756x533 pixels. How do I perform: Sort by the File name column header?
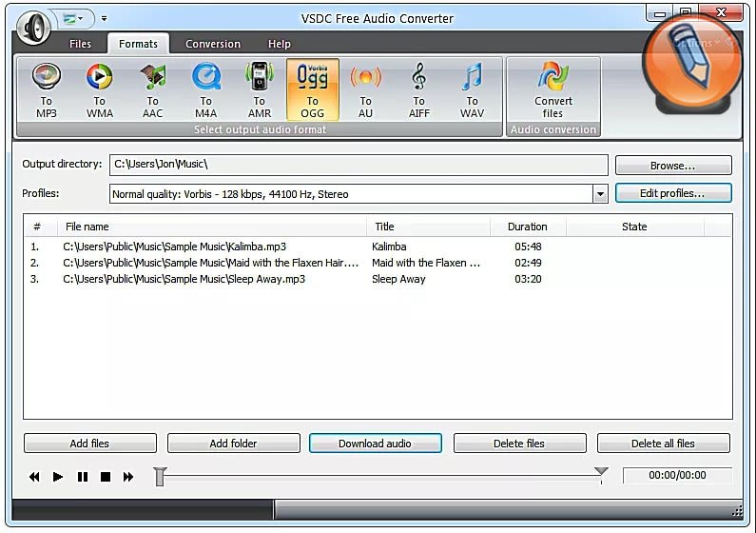(x=212, y=227)
